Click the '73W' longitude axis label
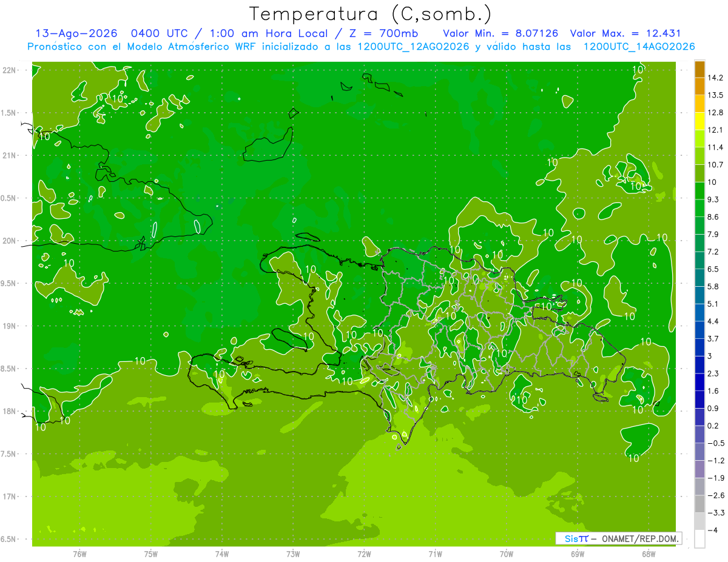728x562 pixels. (x=293, y=554)
